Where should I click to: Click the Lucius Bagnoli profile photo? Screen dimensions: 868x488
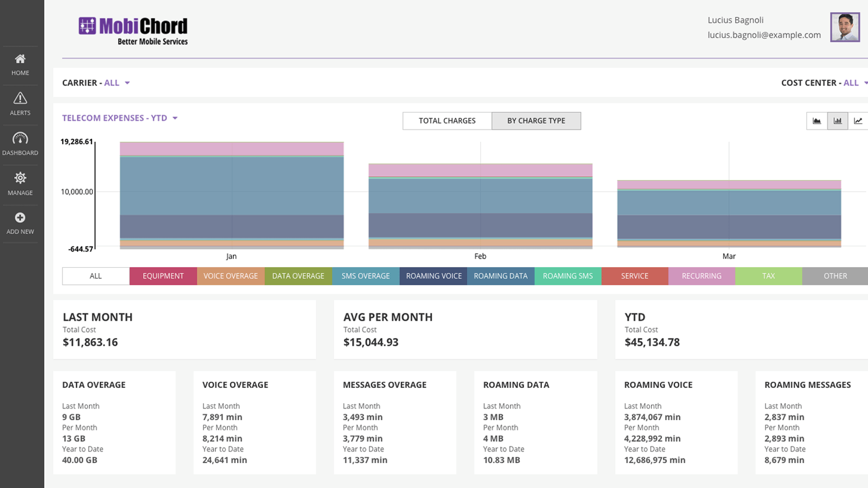pos(844,27)
